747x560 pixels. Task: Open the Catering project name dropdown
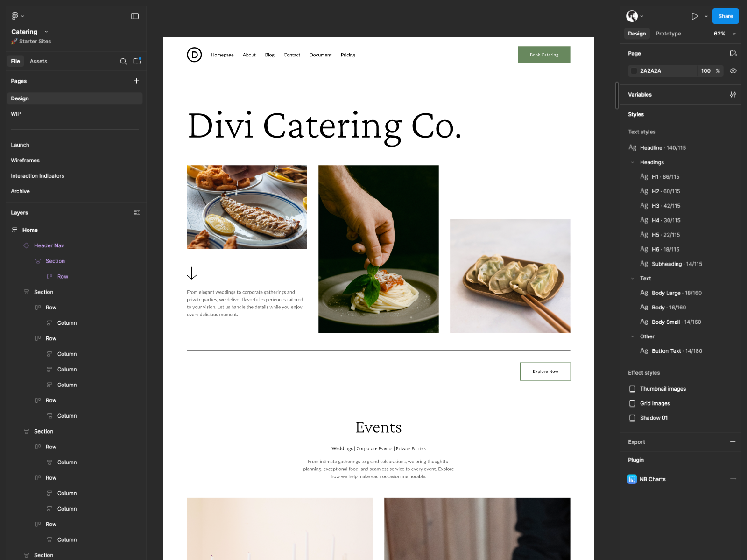(x=46, y=31)
